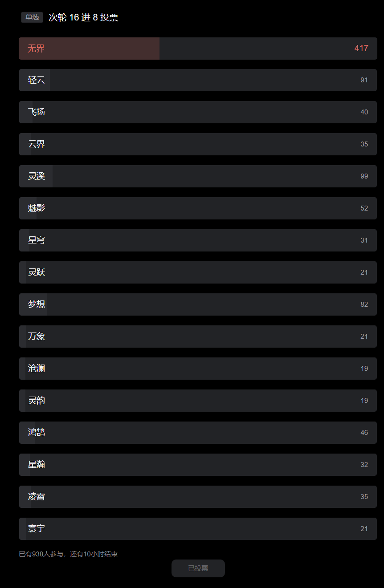Select the 云界 option row
Screen dimensions: 384x588
click(x=198, y=144)
